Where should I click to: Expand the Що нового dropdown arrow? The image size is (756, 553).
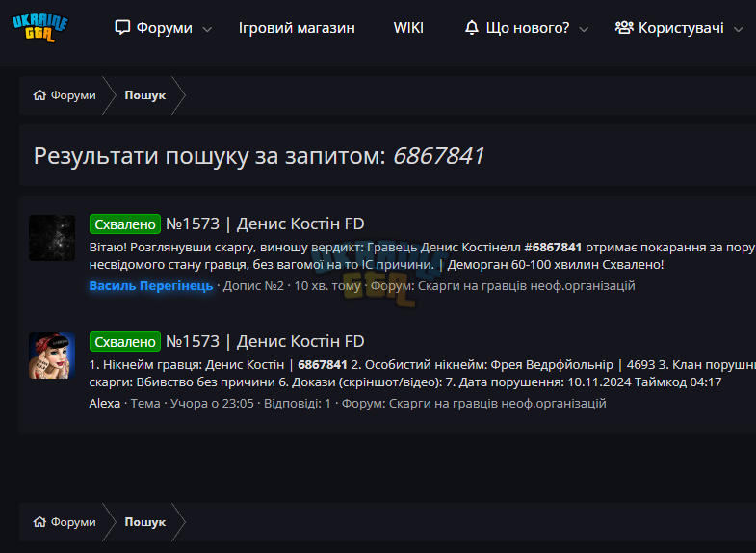584,29
